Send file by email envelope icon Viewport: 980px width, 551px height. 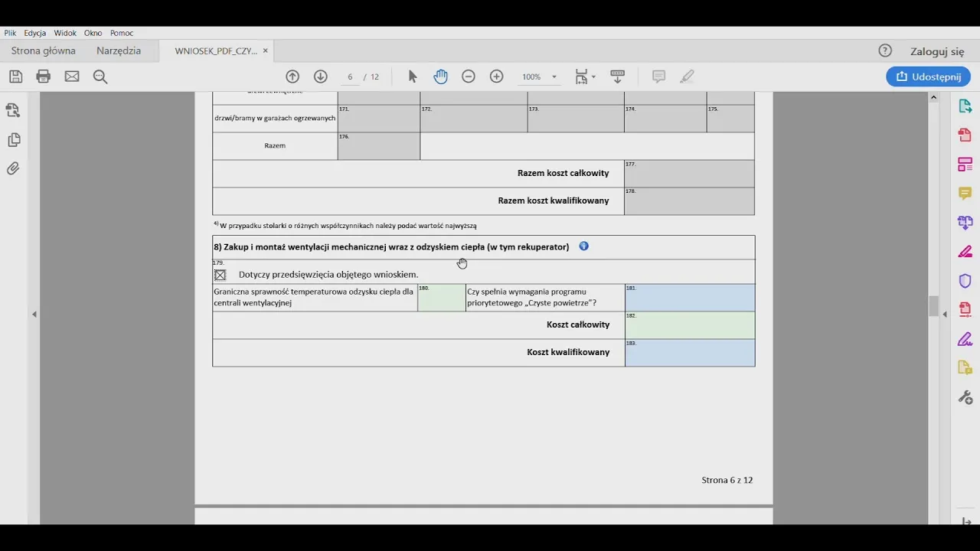click(72, 77)
